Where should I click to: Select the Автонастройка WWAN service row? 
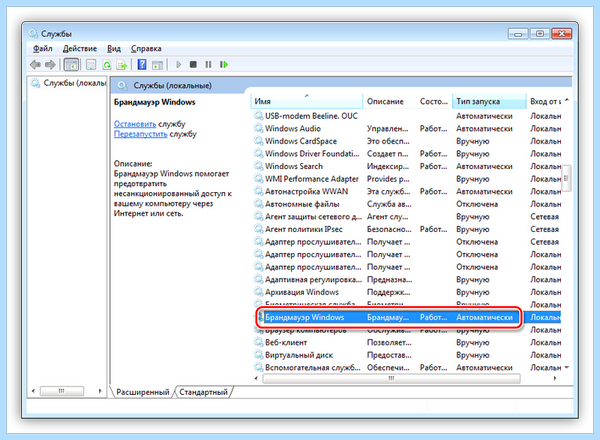pos(407,191)
